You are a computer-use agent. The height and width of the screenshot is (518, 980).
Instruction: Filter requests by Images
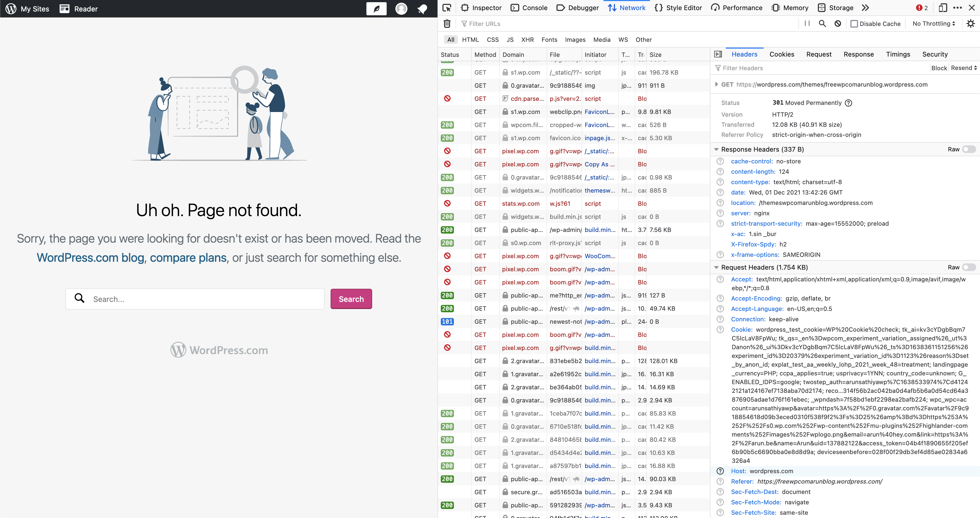pyautogui.click(x=575, y=40)
